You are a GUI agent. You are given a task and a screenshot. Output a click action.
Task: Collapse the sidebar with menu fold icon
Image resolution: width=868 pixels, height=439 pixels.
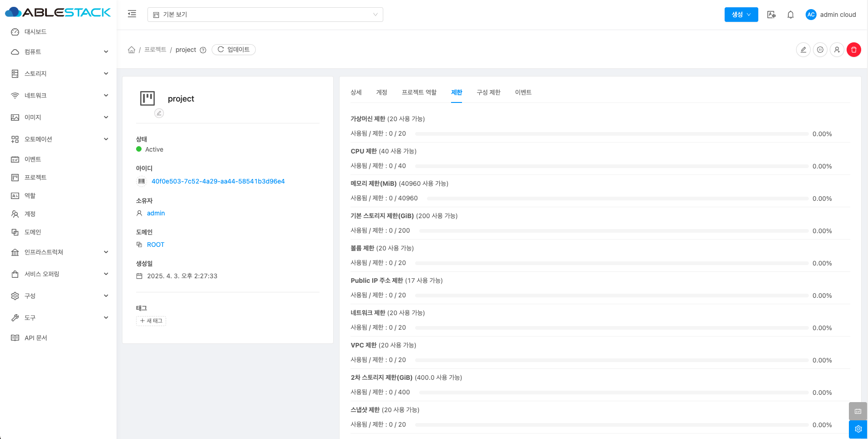[132, 14]
